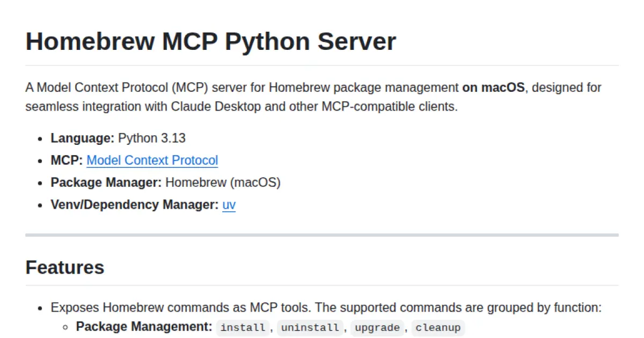Click the Homebrew MCP Python Server heading

pyautogui.click(x=210, y=41)
